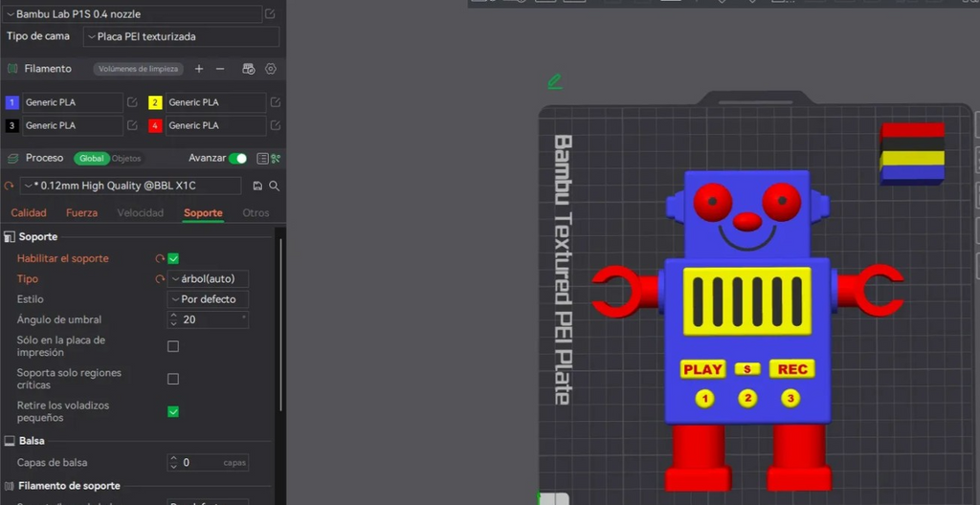Click the Proceso section layers icon
This screenshot has height=505, width=980.
click(x=11, y=159)
